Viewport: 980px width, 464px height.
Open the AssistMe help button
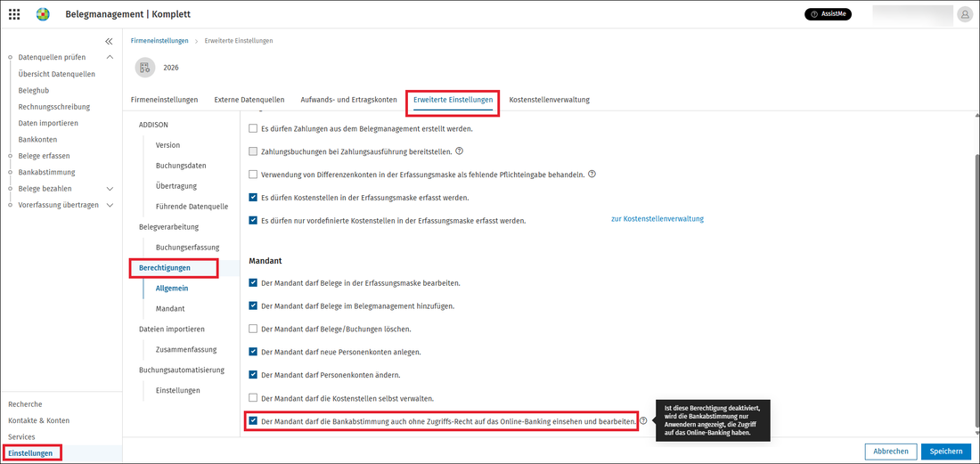tap(829, 13)
